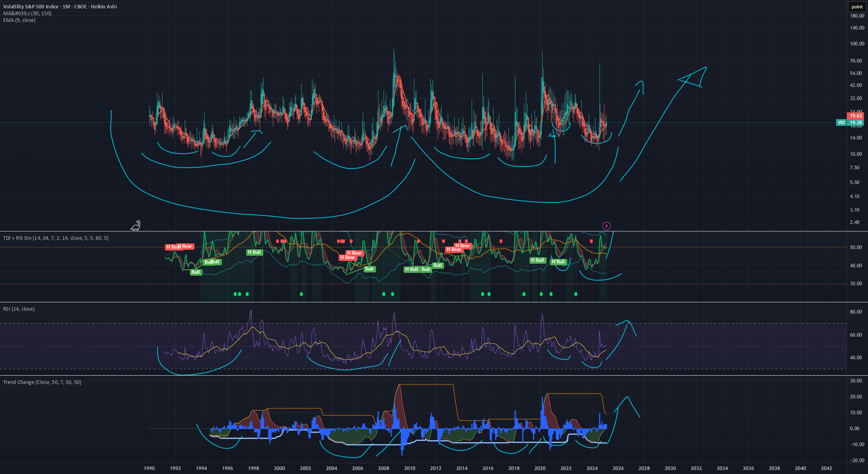Click the 2026 year on time axis
This screenshot has height=474, width=868.
click(x=618, y=468)
